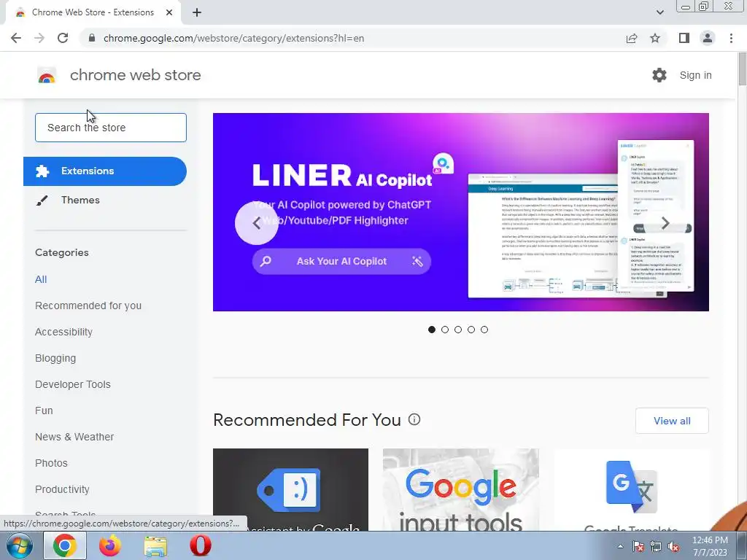Screen dimensions: 747x560
Task: Select the second carousel dot
Action: click(x=445, y=330)
